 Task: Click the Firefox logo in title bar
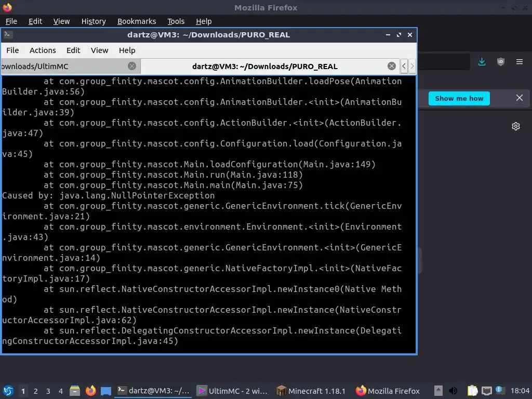pos(7,7)
